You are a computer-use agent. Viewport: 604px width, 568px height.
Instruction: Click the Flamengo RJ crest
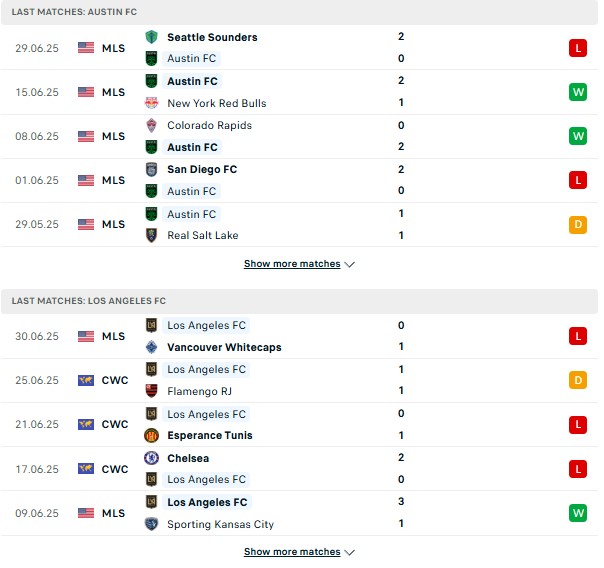[151, 391]
